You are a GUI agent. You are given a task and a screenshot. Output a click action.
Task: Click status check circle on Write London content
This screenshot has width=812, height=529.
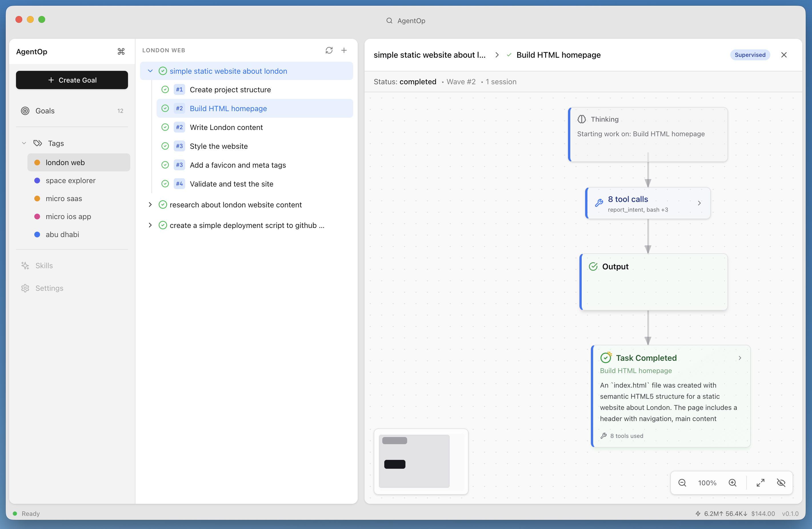point(165,127)
